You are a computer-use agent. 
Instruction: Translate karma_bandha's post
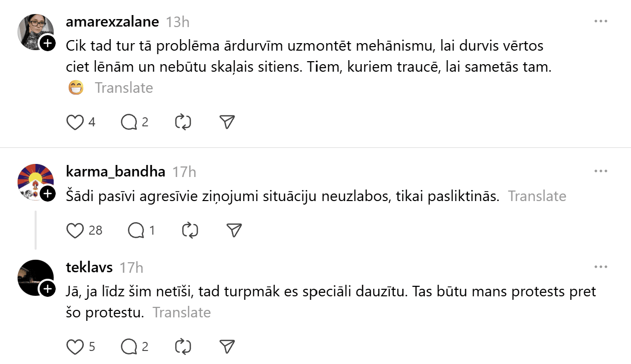pos(537,196)
